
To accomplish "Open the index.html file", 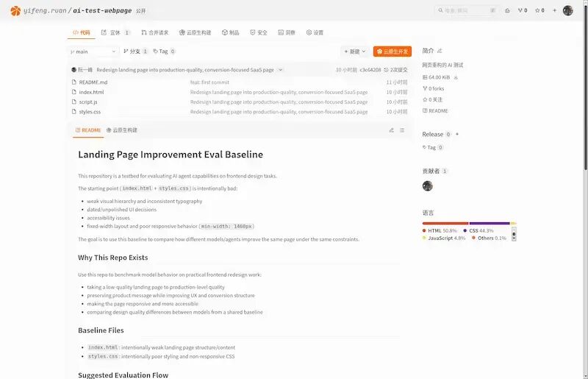I will click(91, 92).
